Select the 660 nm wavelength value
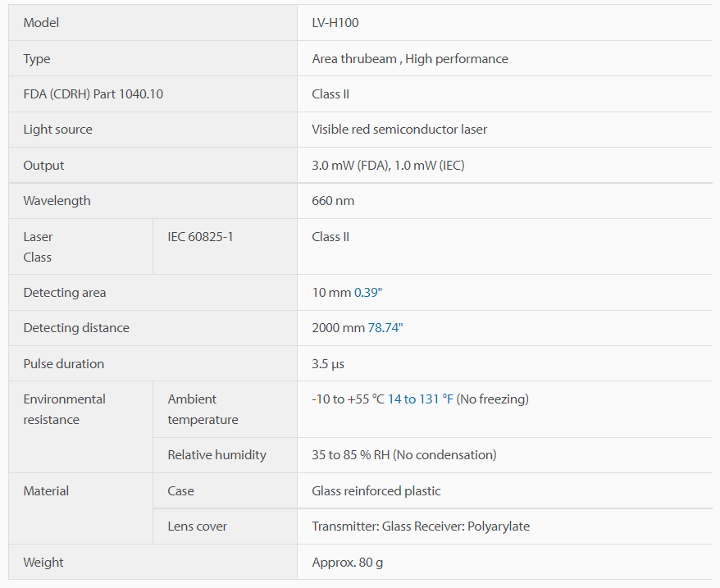The image size is (720, 588). pos(333,201)
